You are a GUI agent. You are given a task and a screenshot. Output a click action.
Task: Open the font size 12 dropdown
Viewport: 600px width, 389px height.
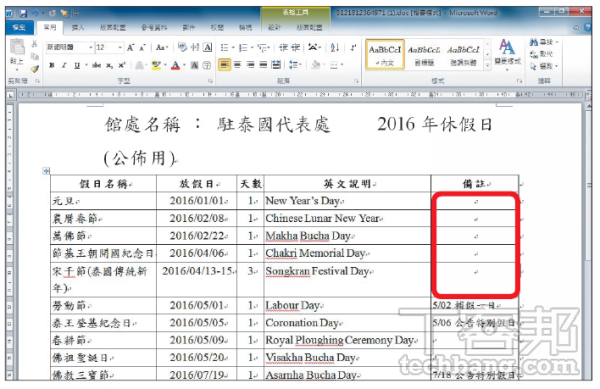click(x=120, y=47)
